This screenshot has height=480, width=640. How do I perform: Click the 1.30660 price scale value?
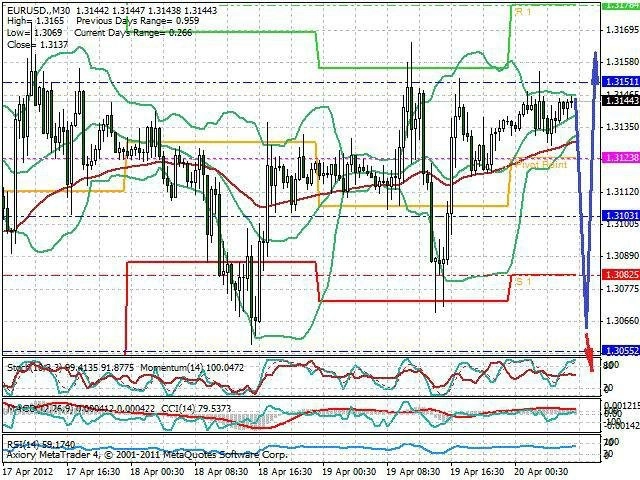tap(622, 321)
